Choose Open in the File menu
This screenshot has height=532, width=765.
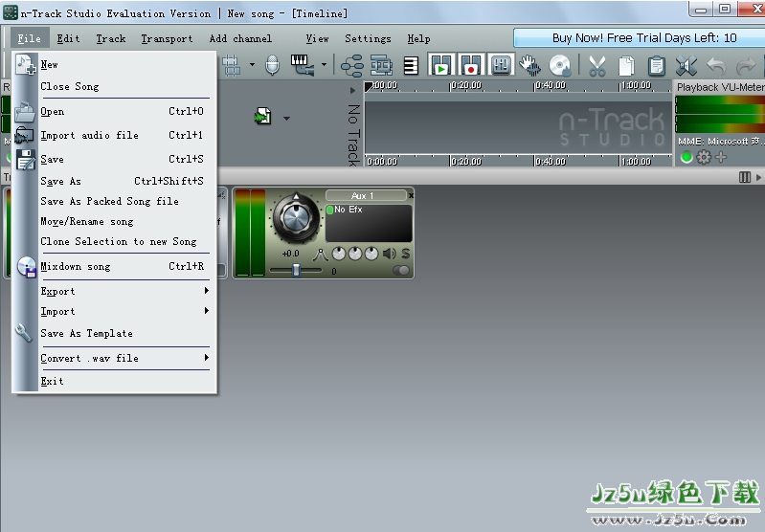(114, 111)
